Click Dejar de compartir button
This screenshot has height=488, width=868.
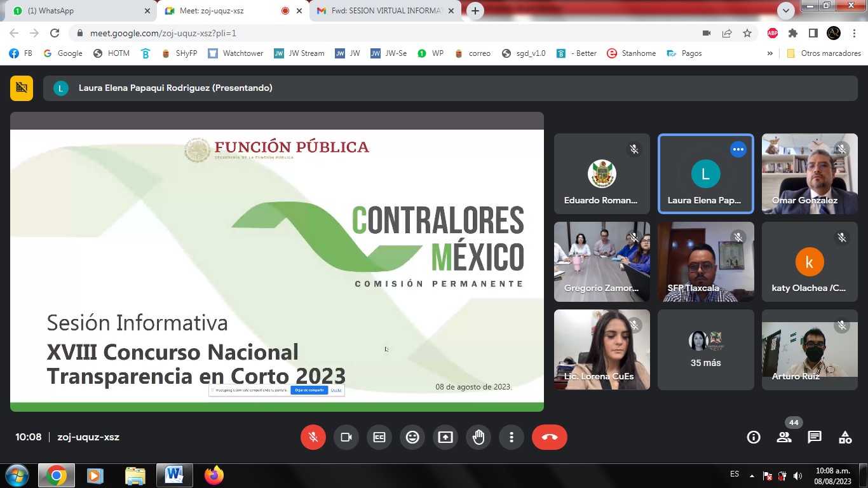coord(309,390)
